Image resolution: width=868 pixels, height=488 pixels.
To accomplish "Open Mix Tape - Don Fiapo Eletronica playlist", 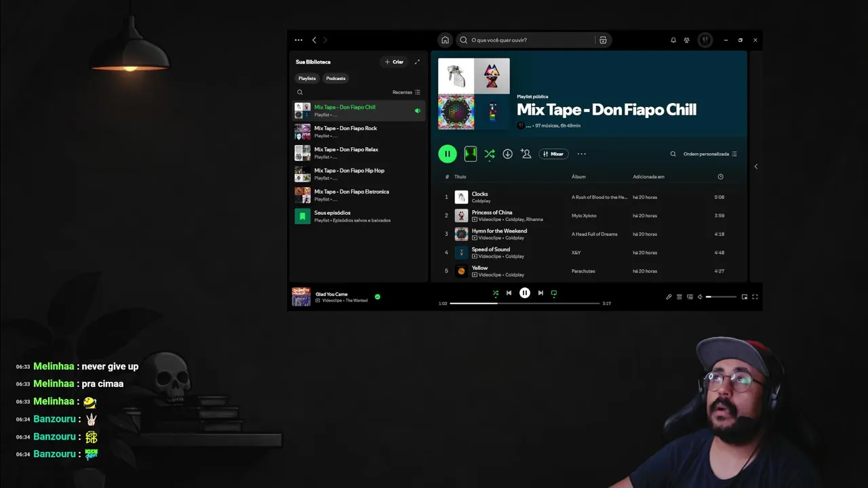I will [359, 195].
